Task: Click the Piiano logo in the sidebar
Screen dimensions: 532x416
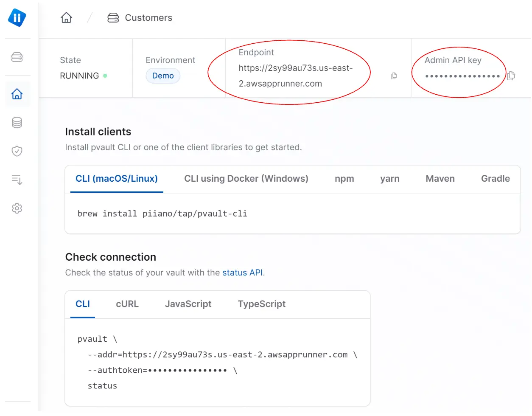Action: coord(17,18)
